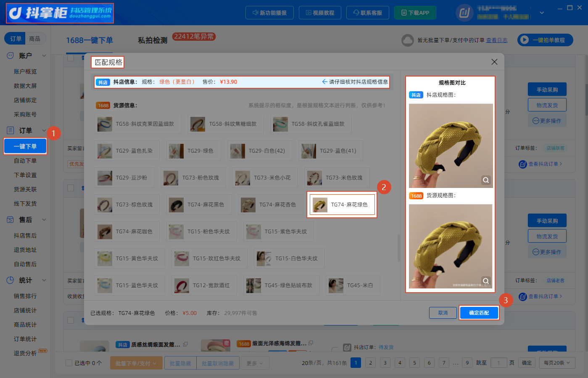Use the spec list scrollbar in the dialog
This screenshot has width=588, height=378.
398,248
